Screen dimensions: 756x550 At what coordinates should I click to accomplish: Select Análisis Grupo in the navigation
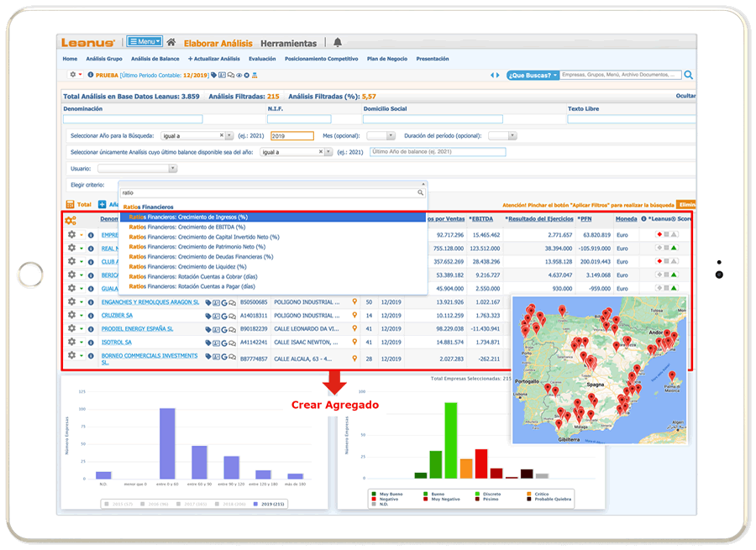tap(104, 59)
